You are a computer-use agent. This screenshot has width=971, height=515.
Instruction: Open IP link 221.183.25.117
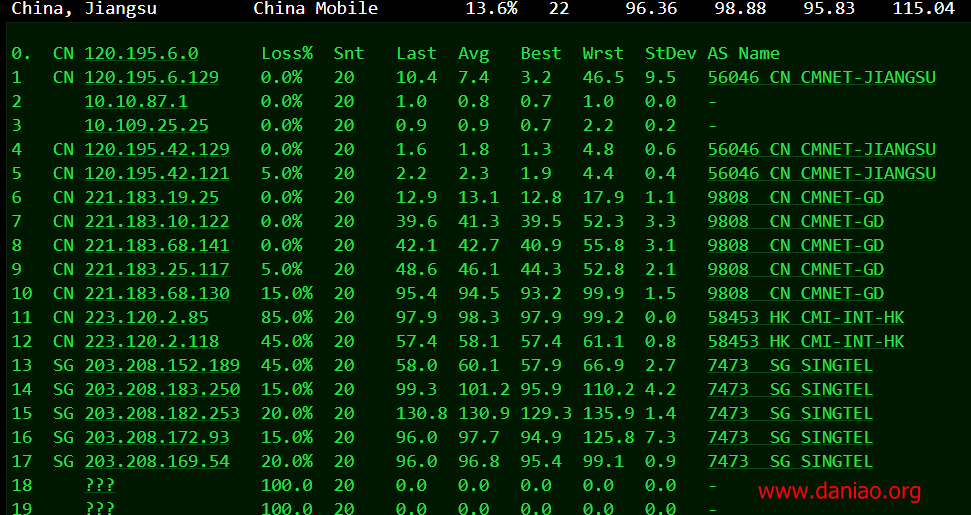coord(157,269)
